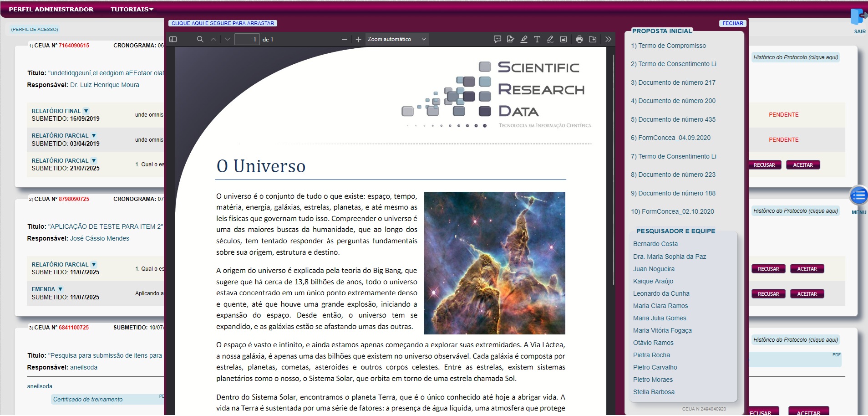Select the add image tool

(x=563, y=40)
